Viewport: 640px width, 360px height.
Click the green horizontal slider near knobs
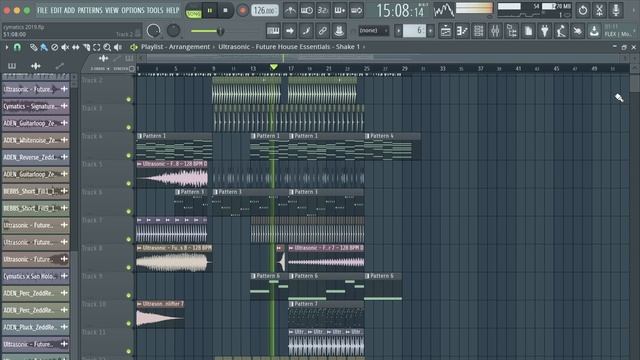click(207, 31)
